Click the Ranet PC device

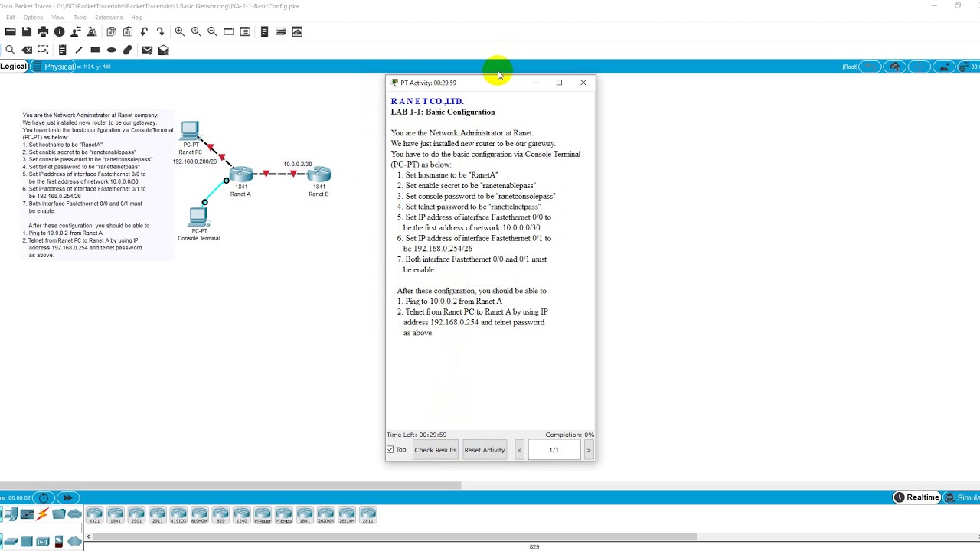pos(190,130)
